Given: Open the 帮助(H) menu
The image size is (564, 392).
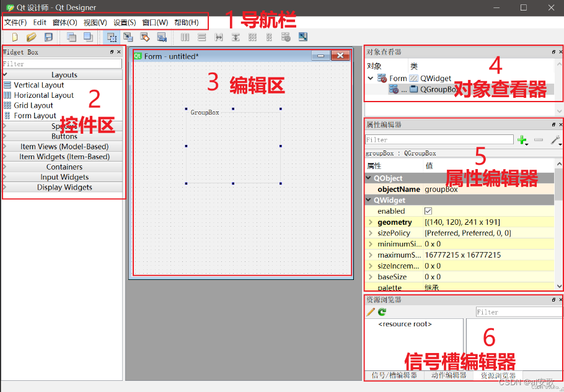Looking at the screenshot, I should click(x=187, y=22).
